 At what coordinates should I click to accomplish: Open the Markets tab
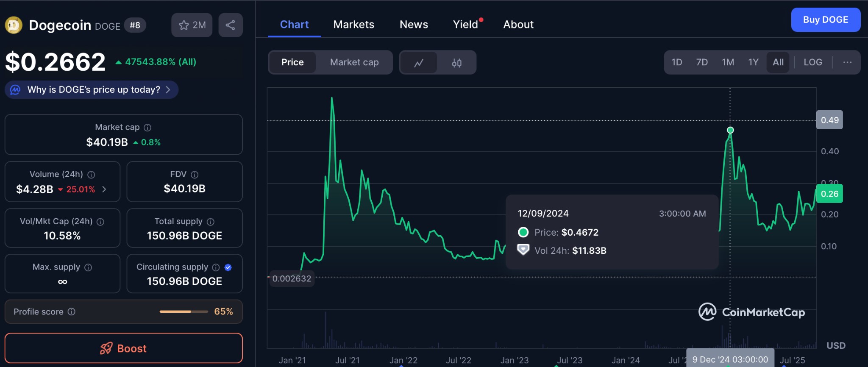click(x=353, y=25)
